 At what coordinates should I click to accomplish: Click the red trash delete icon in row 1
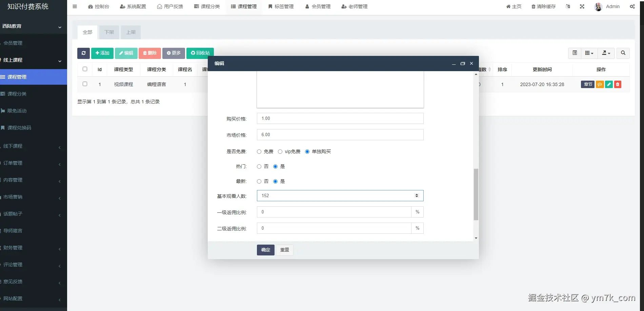click(618, 84)
